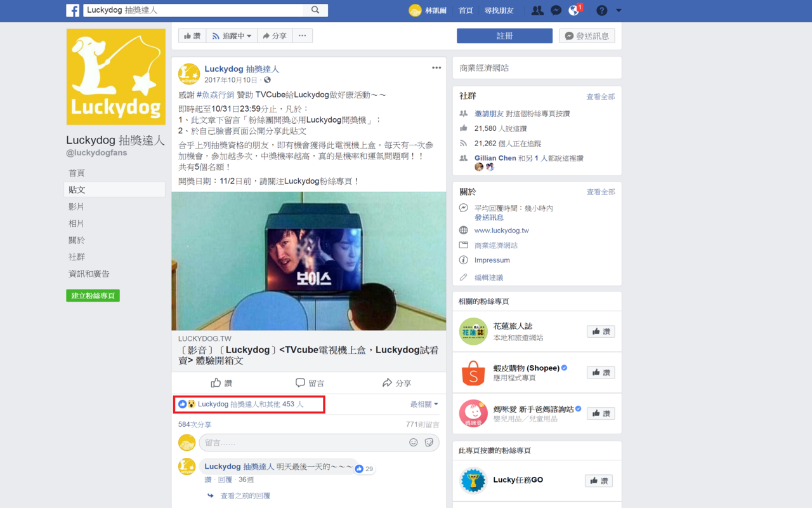The image size is (812, 508).
Task: Click 查看全部 in 關於 section
Action: (601, 192)
